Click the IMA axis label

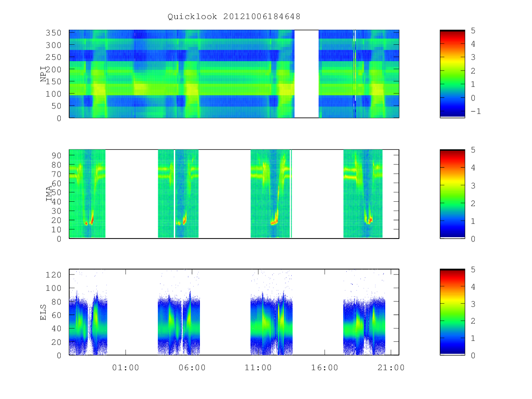(x=49, y=194)
